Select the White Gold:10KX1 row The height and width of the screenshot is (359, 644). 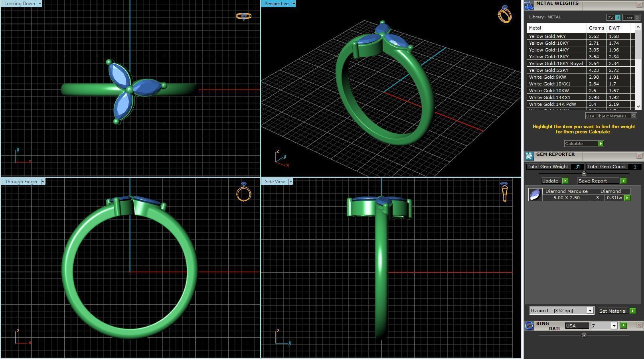(581, 84)
